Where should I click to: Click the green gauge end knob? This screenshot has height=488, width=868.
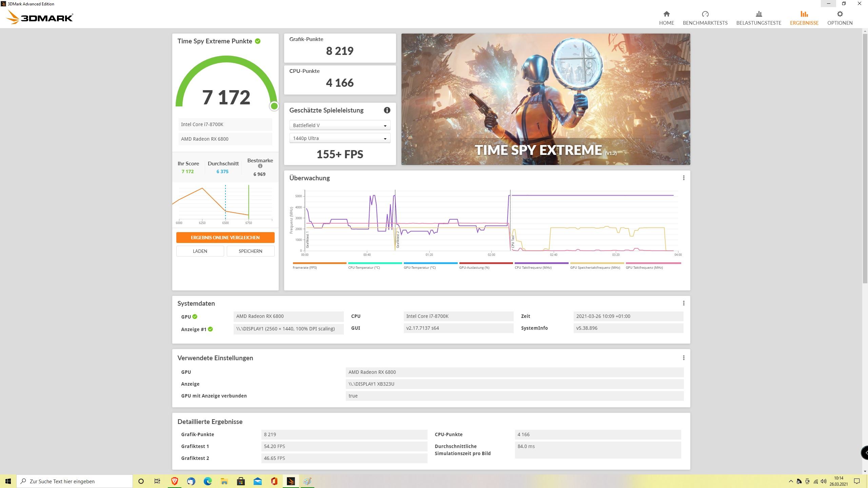274,106
